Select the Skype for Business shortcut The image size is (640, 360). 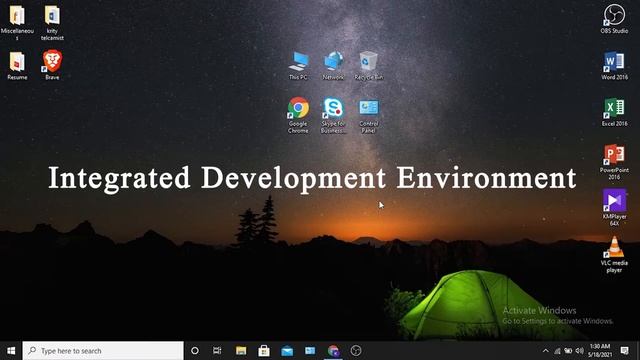333,115
